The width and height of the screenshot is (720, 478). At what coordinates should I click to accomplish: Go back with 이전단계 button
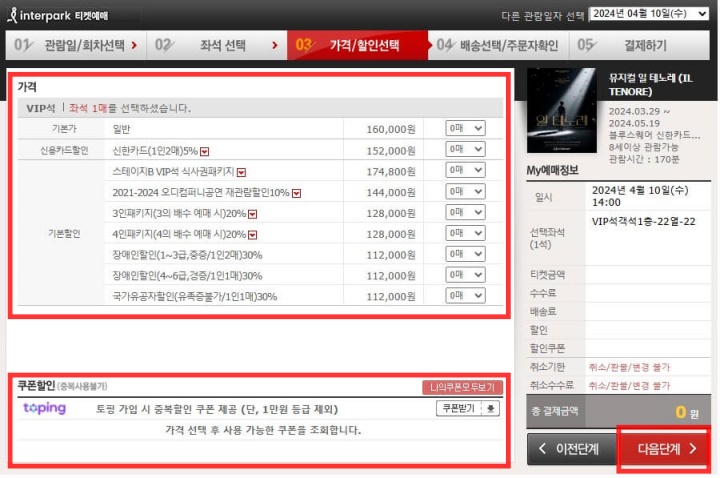pyautogui.click(x=571, y=449)
